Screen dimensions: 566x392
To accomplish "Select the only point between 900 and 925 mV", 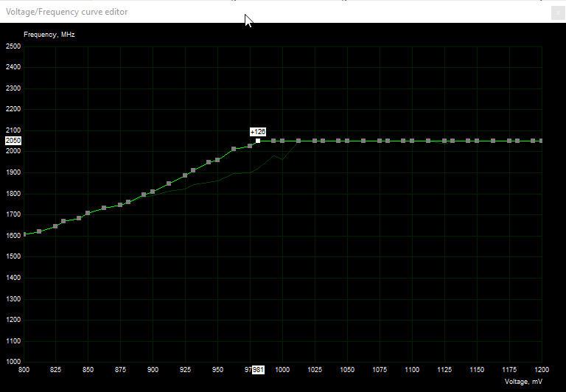I will pos(169,183).
